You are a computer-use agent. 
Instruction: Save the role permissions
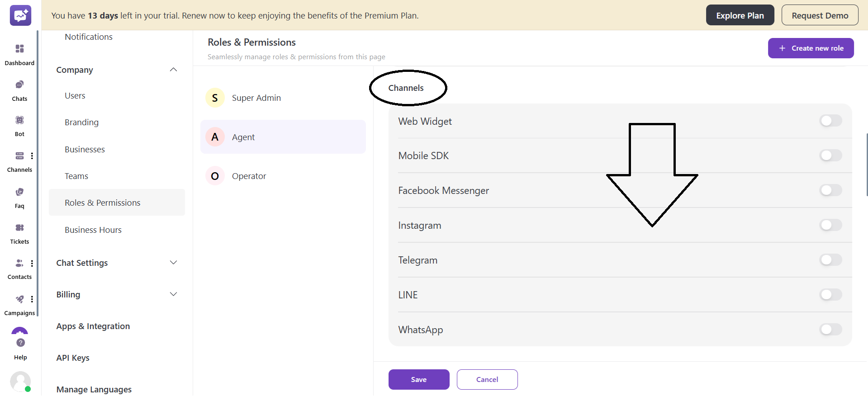pos(419,379)
